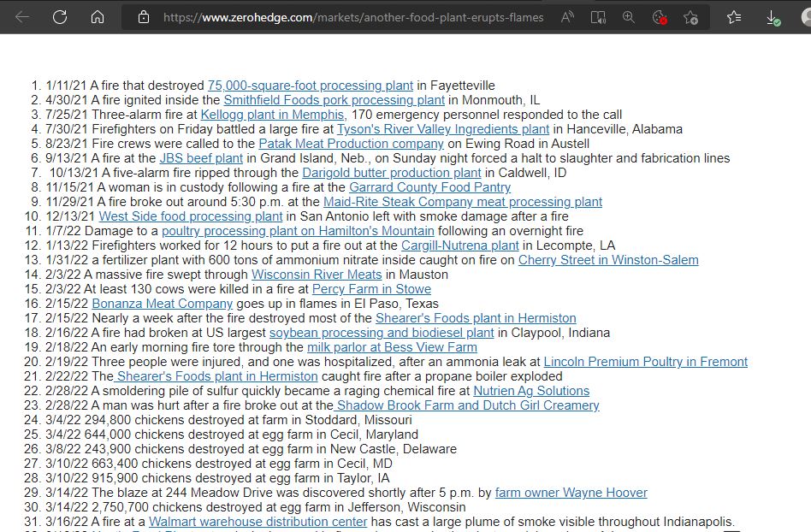
Task: Click text 'following an overnight fire' on entry 11
Action: (x=511, y=230)
